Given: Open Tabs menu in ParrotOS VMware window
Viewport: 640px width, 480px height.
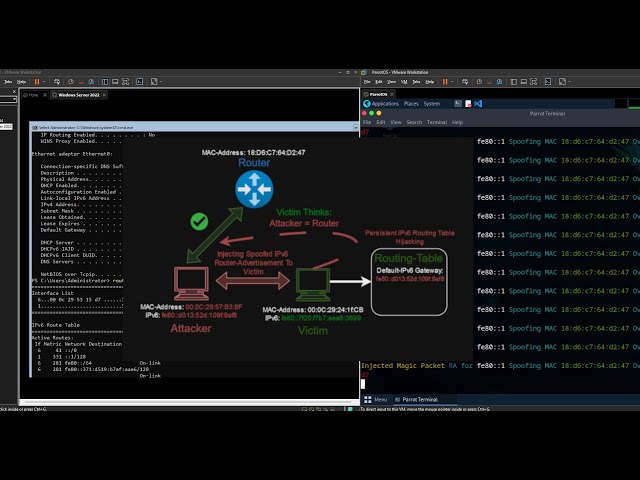Looking at the screenshot, I should [x=416, y=82].
